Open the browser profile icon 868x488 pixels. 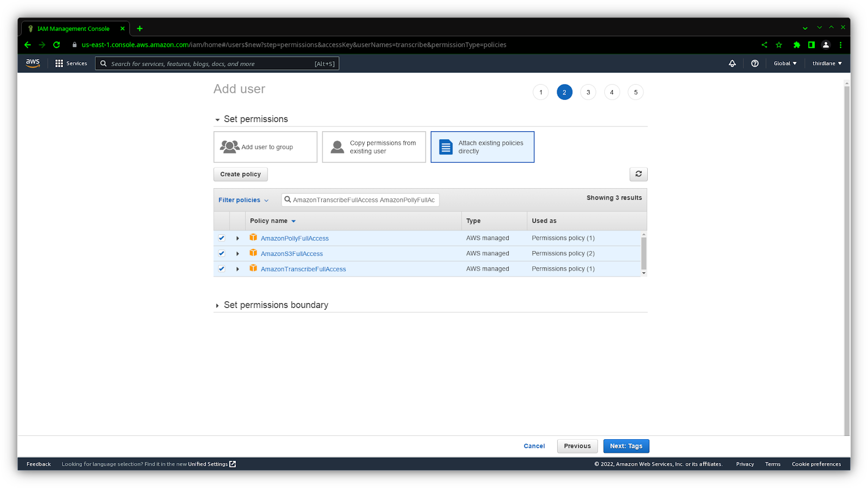pyautogui.click(x=826, y=45)
